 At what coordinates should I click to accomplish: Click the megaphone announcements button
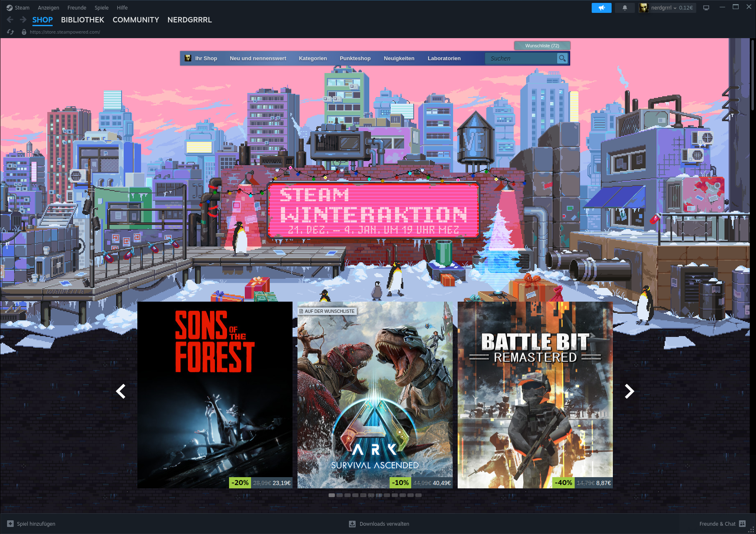(x=601, y=7)
